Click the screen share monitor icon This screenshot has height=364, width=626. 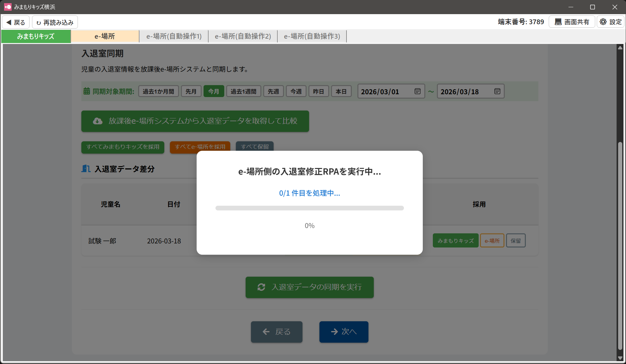pos(558,22)
